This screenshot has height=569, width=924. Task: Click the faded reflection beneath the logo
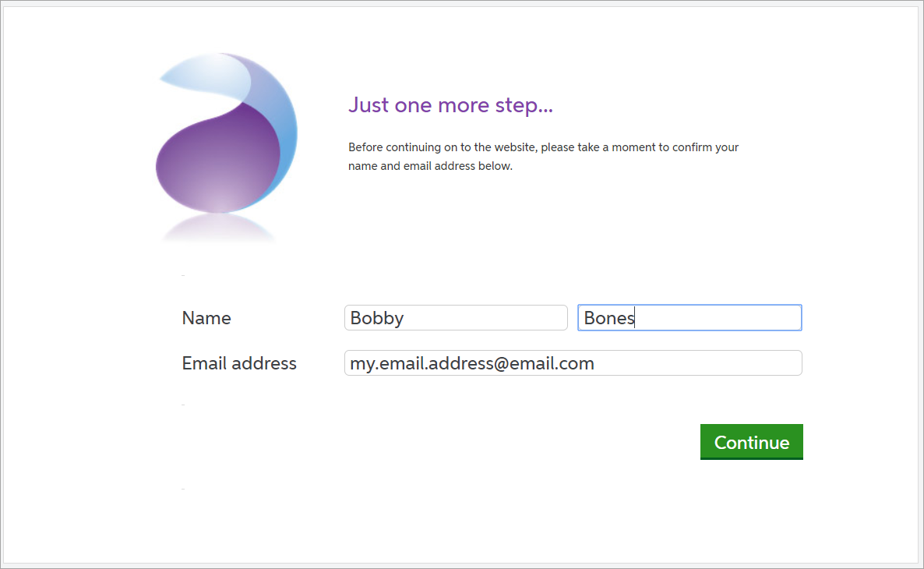221,228
